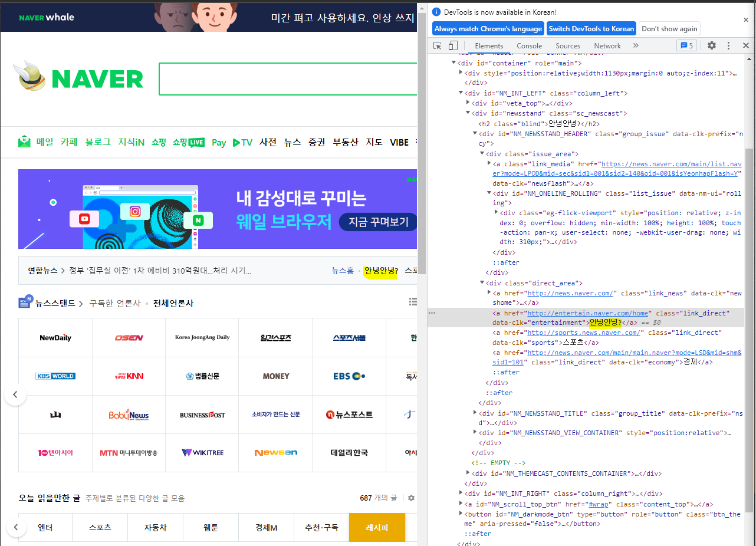This screenshot has width=756, height=546.
Task: Open KBS WORLD press logo
Action: point(55,376)
